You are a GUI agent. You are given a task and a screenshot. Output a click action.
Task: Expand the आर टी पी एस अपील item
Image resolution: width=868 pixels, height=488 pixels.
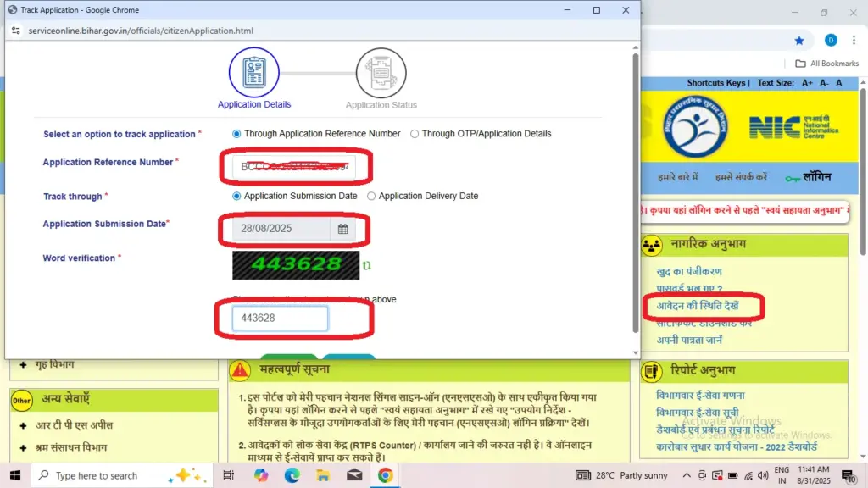tap(23, 425)
